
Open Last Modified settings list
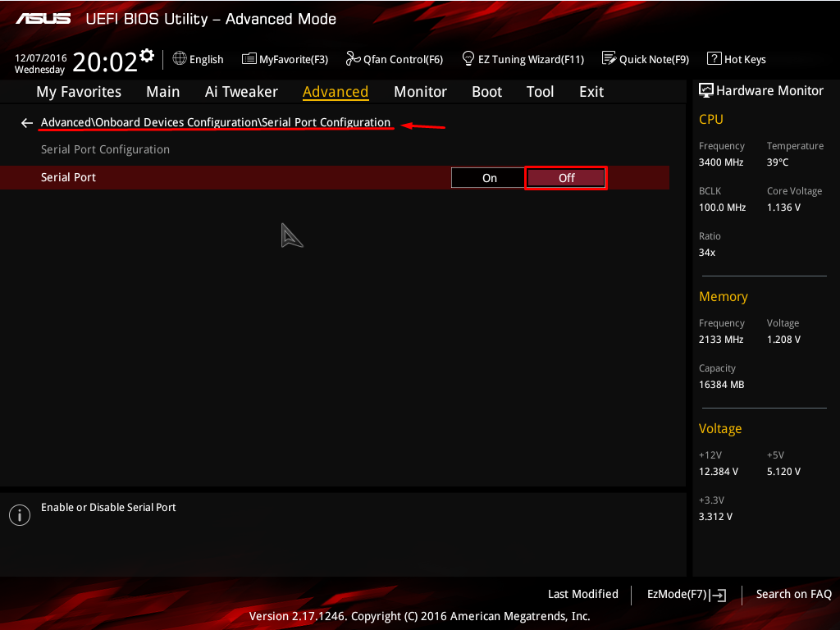pyautogui.click(x=583, y=594)
